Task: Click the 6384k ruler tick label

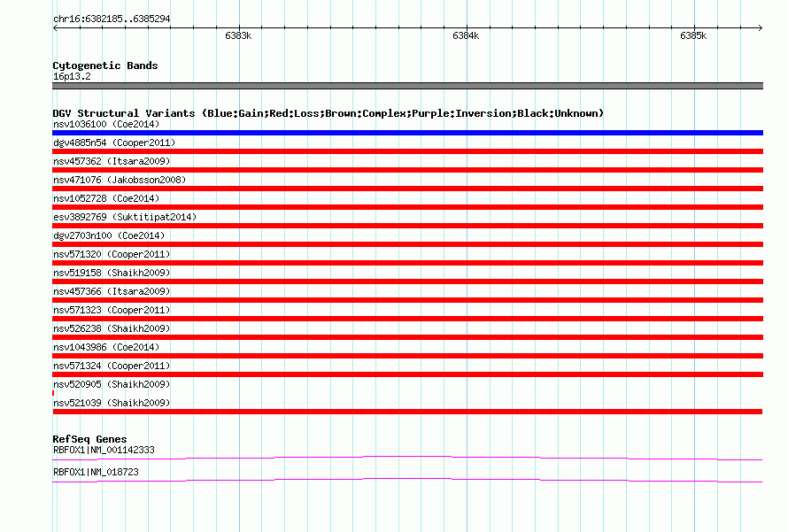Action: coord(466,35)
